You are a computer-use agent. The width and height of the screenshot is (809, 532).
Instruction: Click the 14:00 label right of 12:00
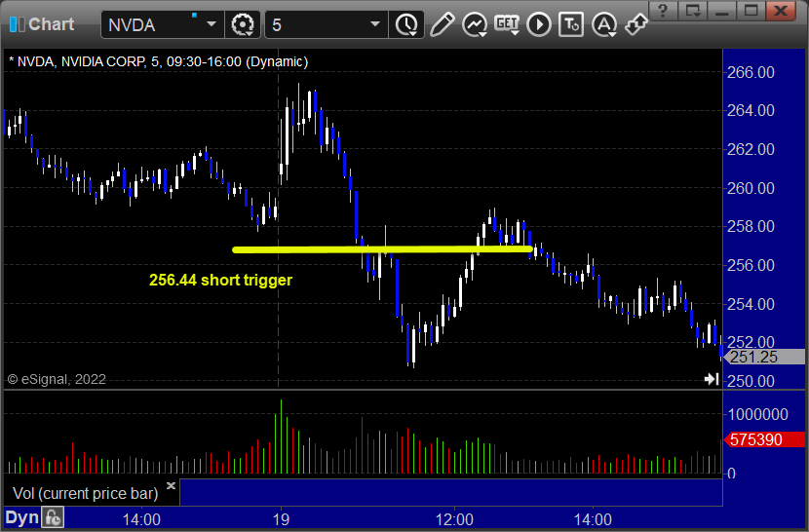pos(593,519)
